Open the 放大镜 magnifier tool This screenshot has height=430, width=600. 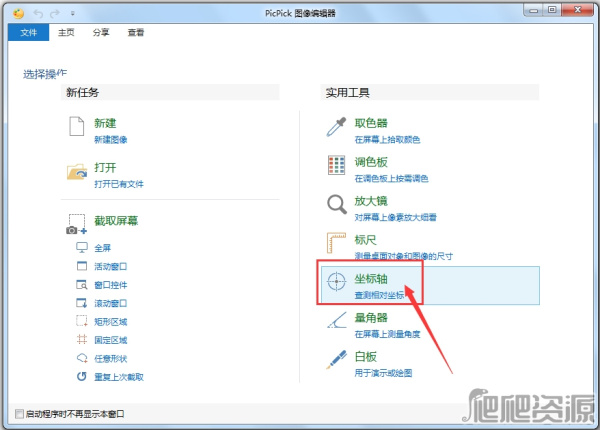pos(371,201)
